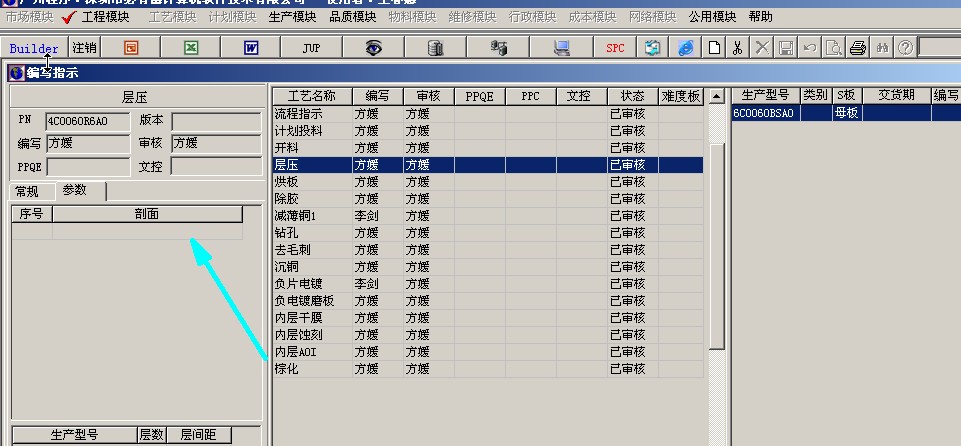Click the process list scroll up arrow
Viewport: 961px width, 446px height.
716,96
